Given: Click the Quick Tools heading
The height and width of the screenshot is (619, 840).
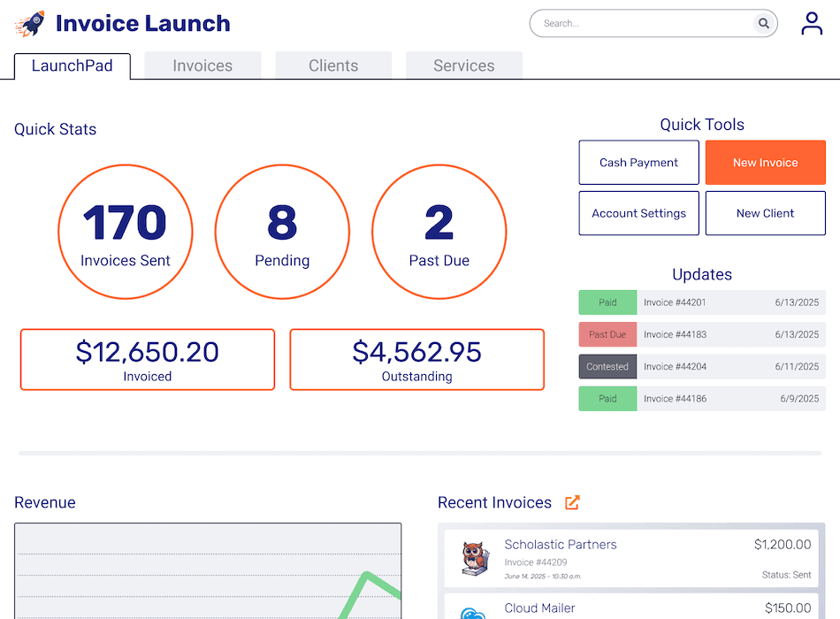Looking at the screenshot, I should (x=702, y=125).
